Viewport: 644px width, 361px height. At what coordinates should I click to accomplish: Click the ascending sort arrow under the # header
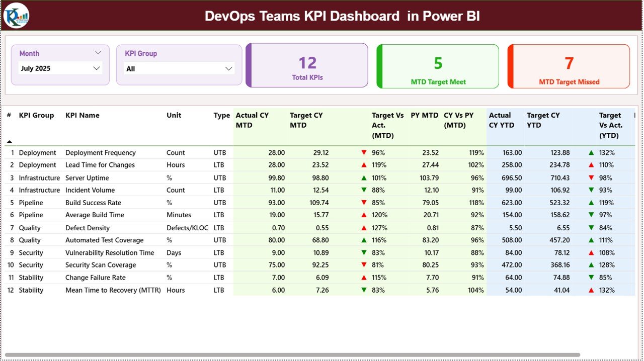(x=9, y=141)
